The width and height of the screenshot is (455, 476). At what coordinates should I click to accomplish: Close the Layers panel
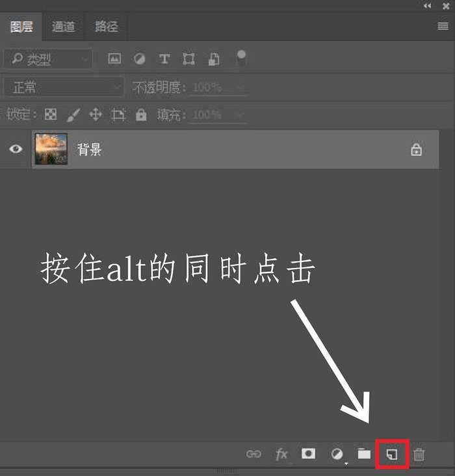click(446, 6)
